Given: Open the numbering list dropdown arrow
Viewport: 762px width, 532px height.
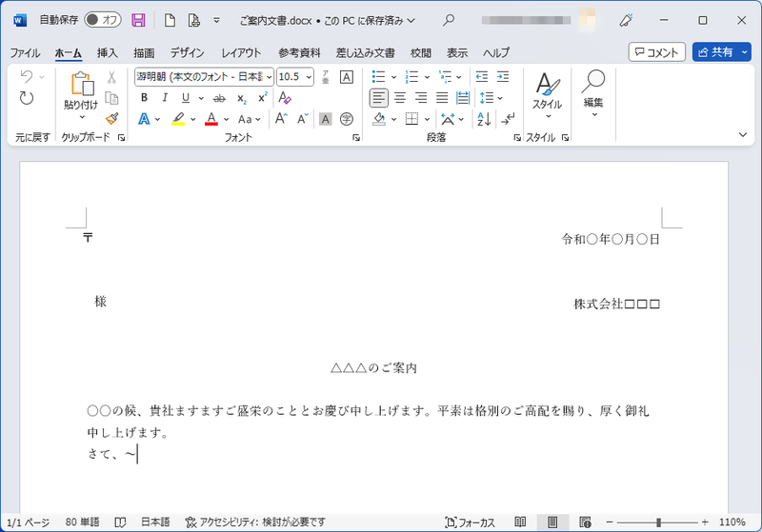Looking at the screenshot, I should click(x=427, y=77).
